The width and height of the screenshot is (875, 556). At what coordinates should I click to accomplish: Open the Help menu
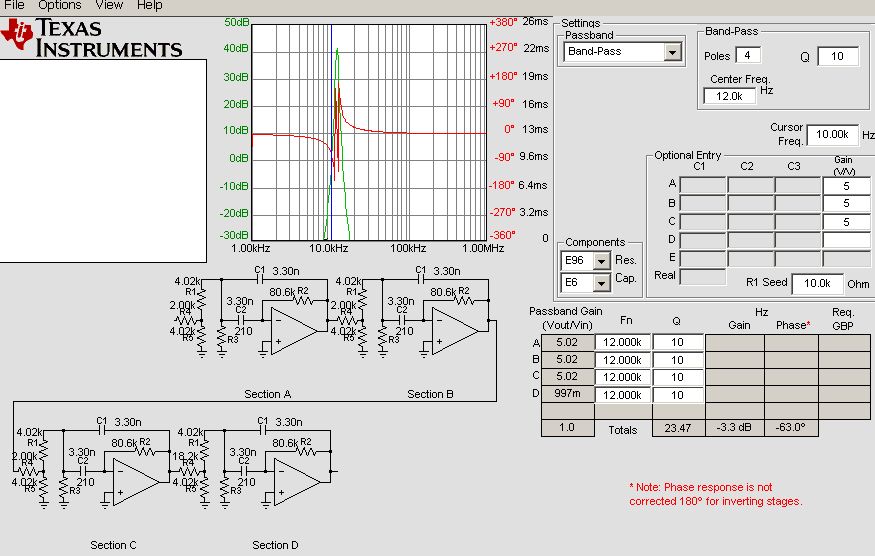click(x=150, y=5)
